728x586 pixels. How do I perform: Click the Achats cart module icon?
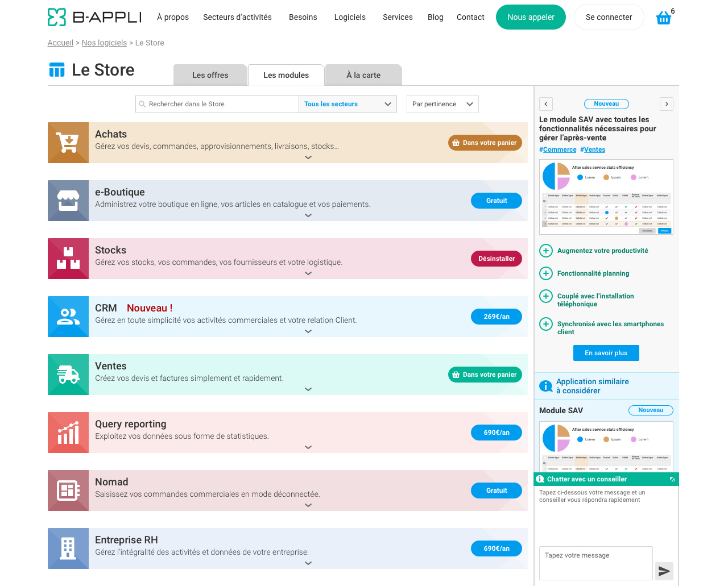coord(68,143)
